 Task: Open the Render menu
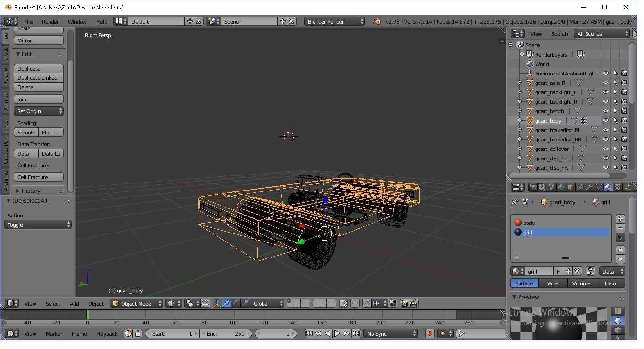pos(50,21)
